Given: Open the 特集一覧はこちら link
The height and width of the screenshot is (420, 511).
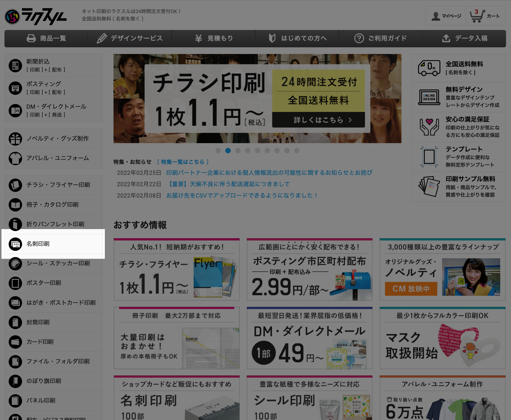Looking at the screenshot, I should [183, 162].
